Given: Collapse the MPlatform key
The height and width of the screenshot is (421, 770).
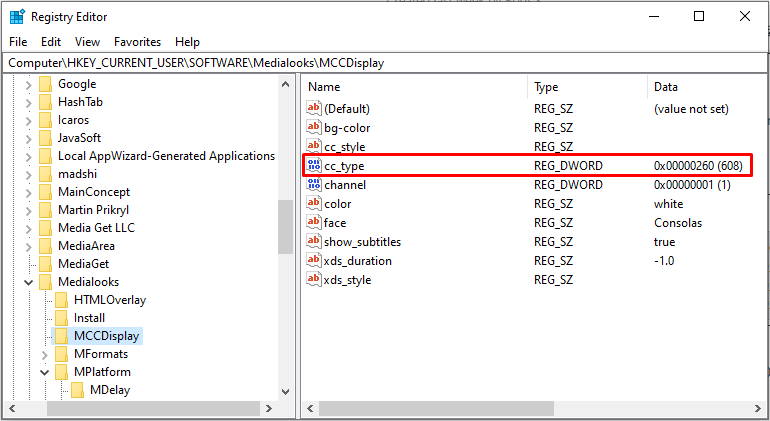Looking at the screenshot, I should point(45,372).
